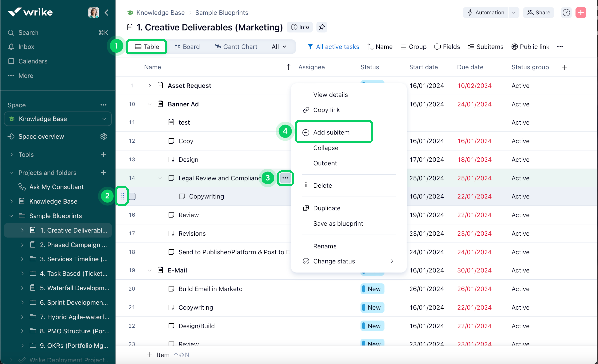The image size is (598, 364).
Task: Click the Share button
Action: 538,12
